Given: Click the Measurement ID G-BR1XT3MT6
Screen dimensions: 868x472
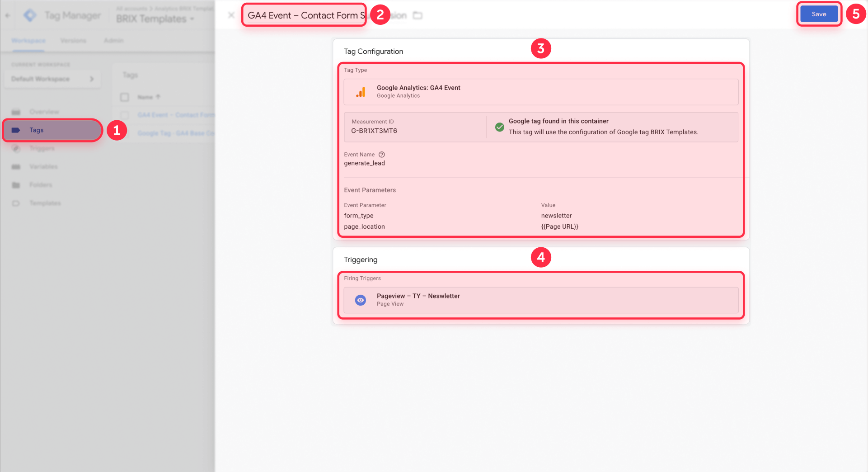Looking at the screenshot, I should coord(374,131).
